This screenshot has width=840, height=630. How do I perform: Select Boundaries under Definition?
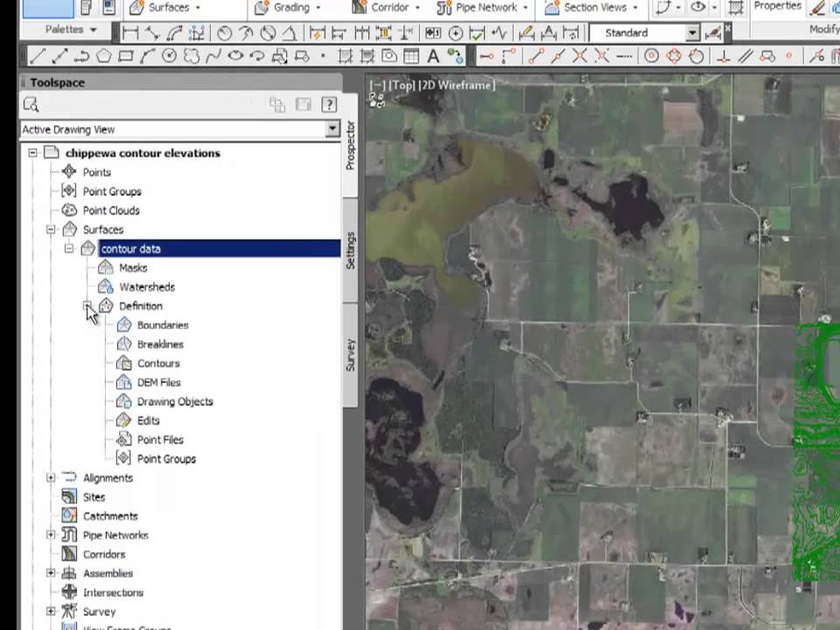(163, 325)
